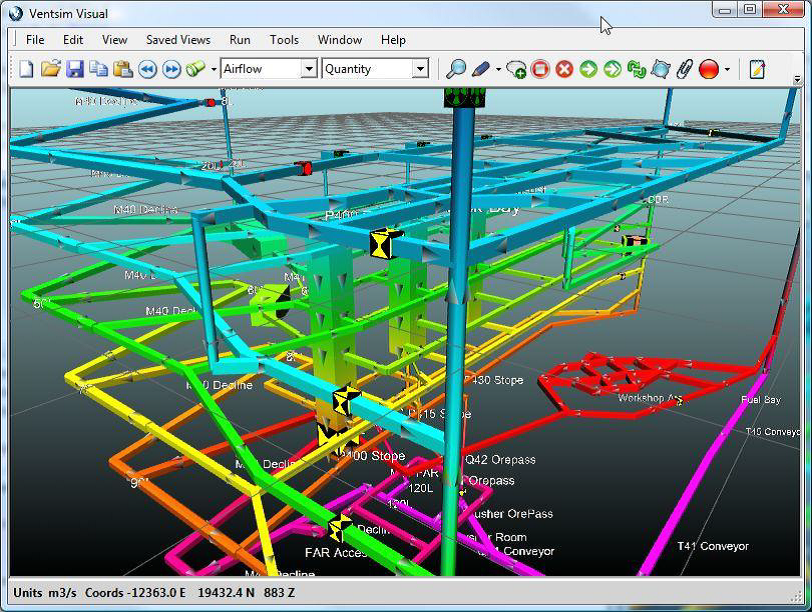Click the green fan symbol atop central shaft
Image resolution: width=812 pixels, height=612 pixels.
click(465, 98)
